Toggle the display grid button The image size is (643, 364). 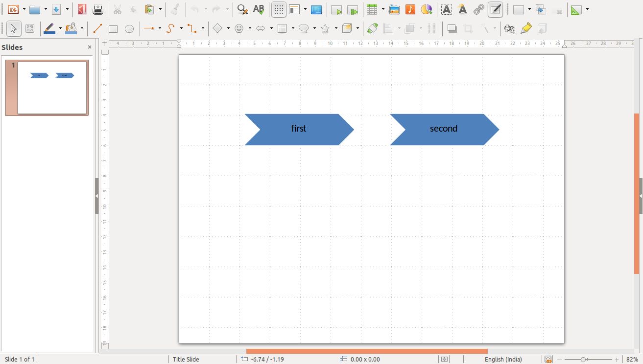[279, 9]
